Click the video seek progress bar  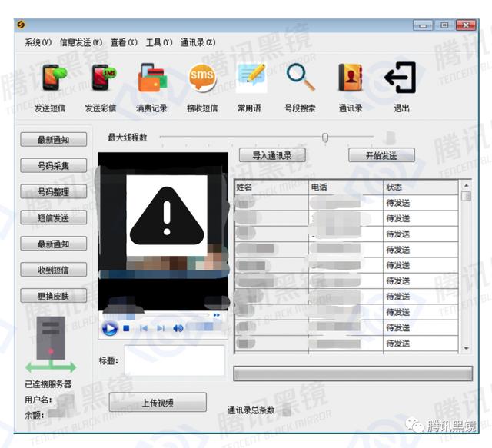tap(156, 314)
